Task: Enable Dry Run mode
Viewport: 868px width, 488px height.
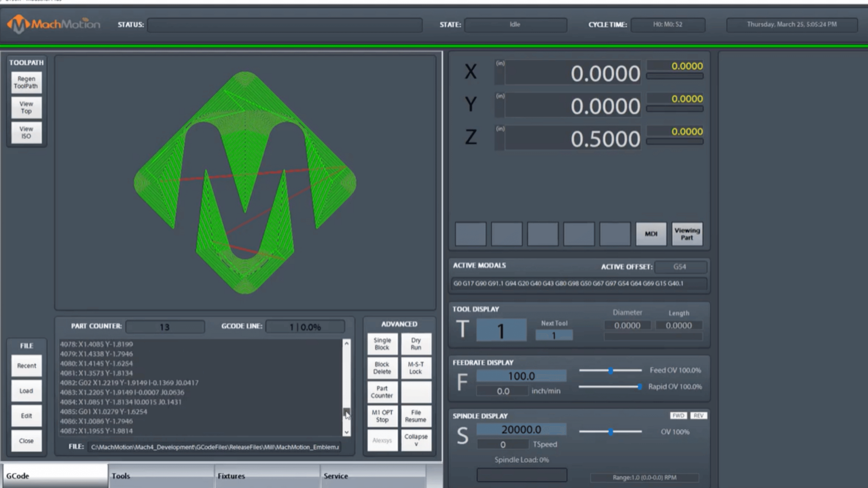Action: (x=415, y=343)
